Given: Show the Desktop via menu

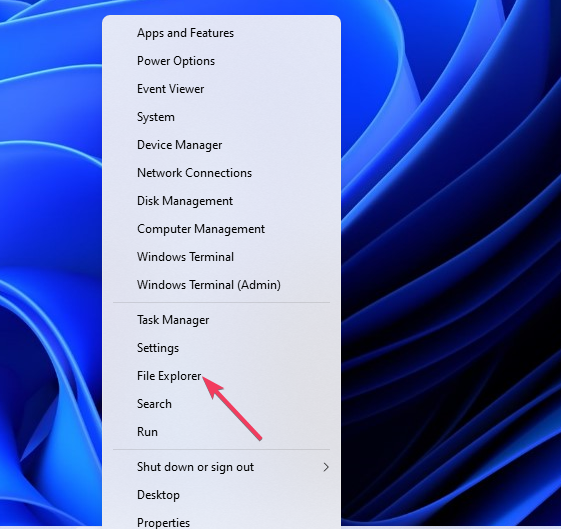Looking at the screenshot, I should click(158, 495).
